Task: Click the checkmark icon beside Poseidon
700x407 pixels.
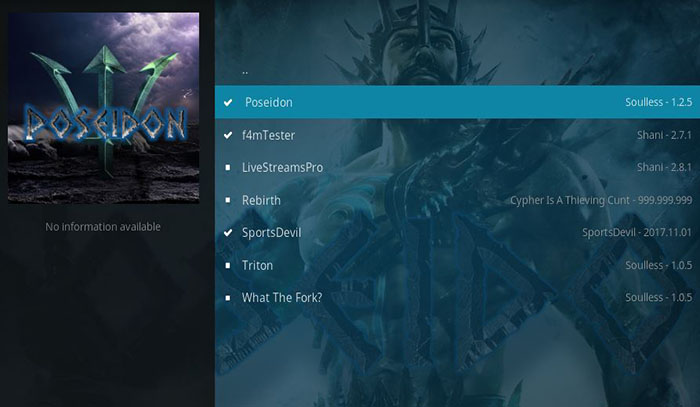Action: [228, 103]
